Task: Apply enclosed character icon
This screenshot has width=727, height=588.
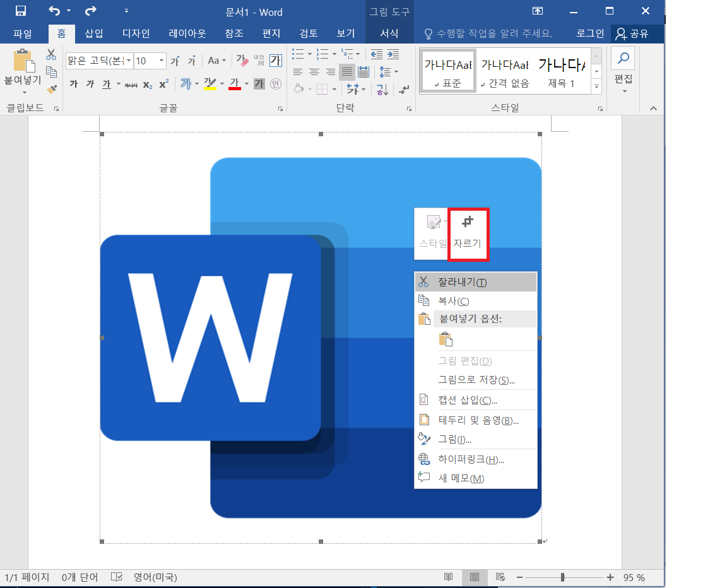Action: [276, 84]
